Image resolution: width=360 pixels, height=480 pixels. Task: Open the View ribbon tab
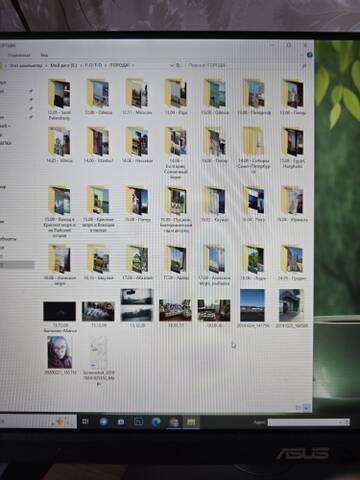point(44,55)
